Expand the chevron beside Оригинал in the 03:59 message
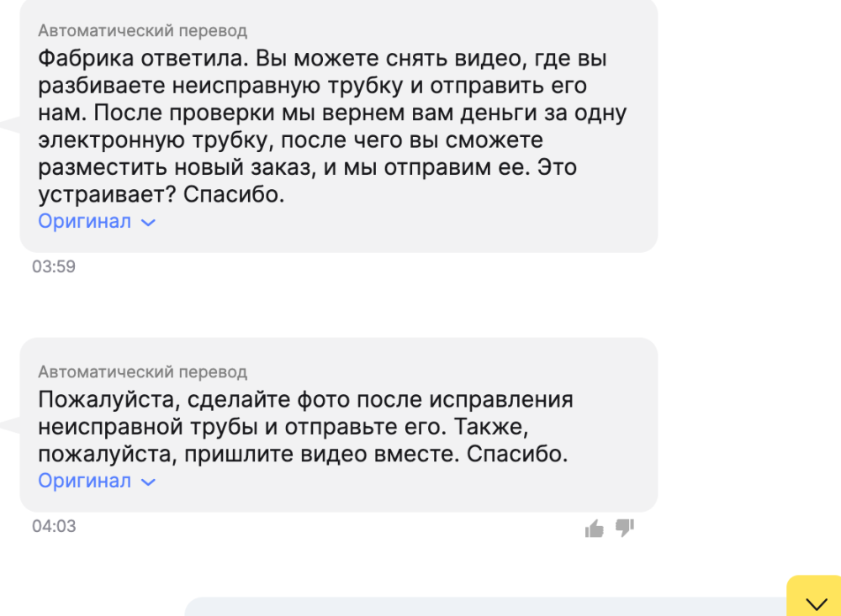Viewport: 841px width, 616px height. click(x=148, y=223)
